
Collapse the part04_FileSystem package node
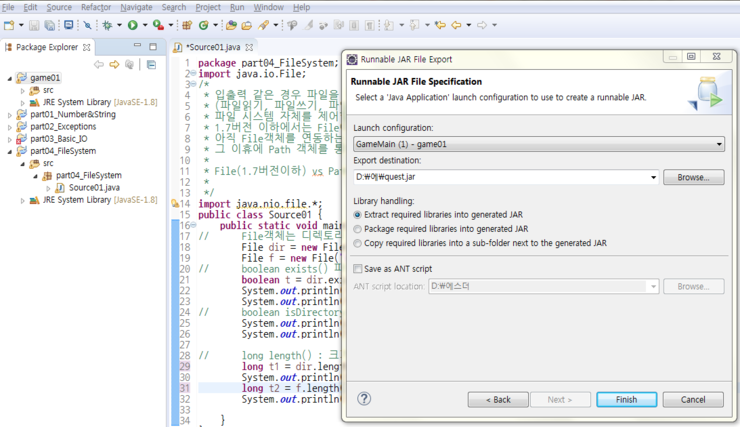35,176
